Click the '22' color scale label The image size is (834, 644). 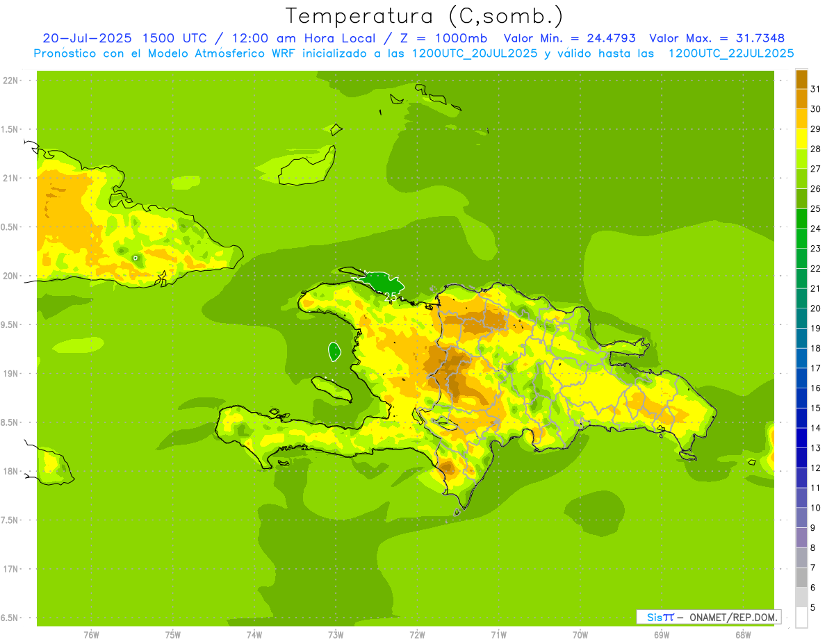click(816, 268)
